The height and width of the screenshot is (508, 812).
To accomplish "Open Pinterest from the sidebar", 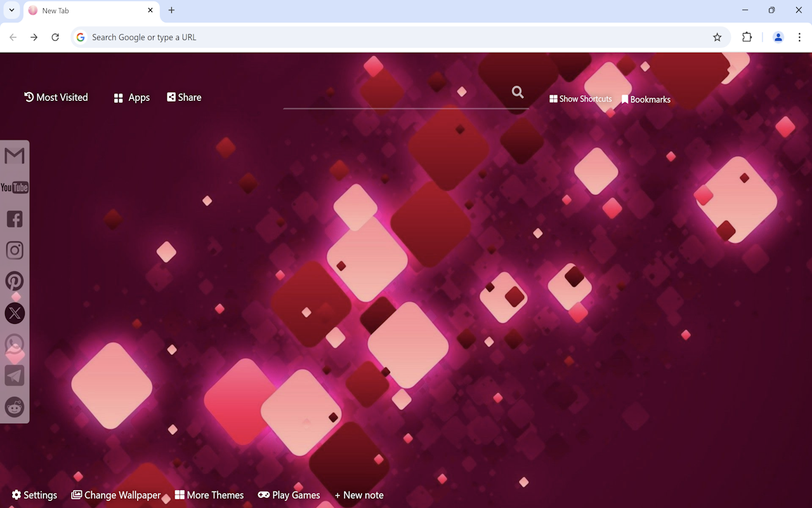I will point(15,281).
